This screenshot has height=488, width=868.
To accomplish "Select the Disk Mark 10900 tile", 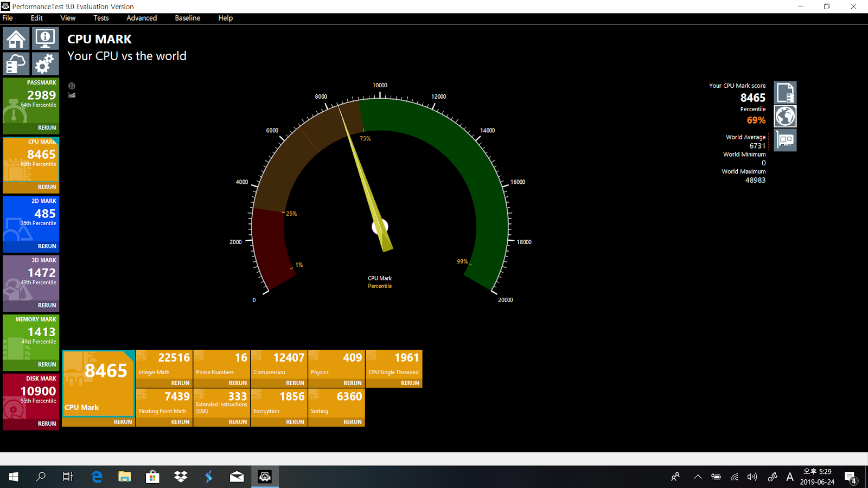I will coord(31,396).
